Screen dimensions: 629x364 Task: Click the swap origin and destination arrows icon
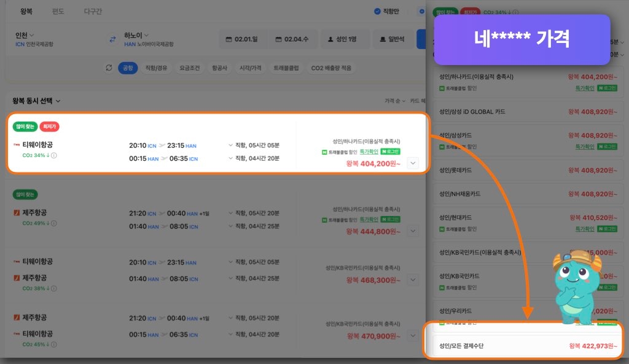coord(112,39)
